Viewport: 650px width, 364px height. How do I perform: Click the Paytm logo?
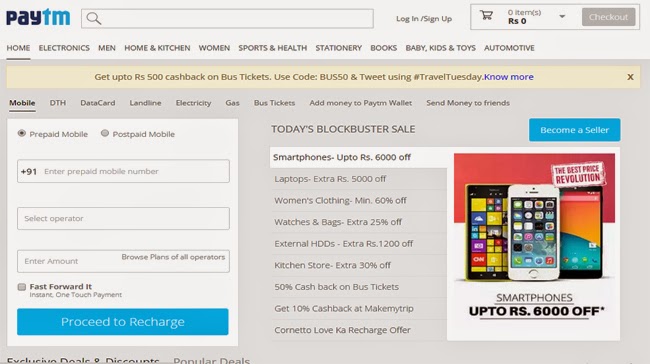(x=38, y=17)
